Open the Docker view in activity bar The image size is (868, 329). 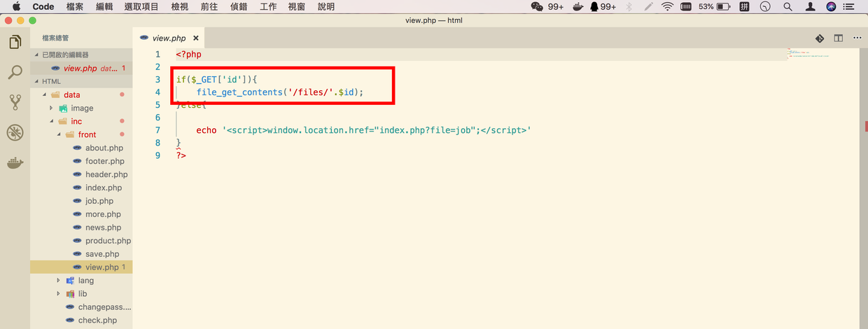pos(15,162)
